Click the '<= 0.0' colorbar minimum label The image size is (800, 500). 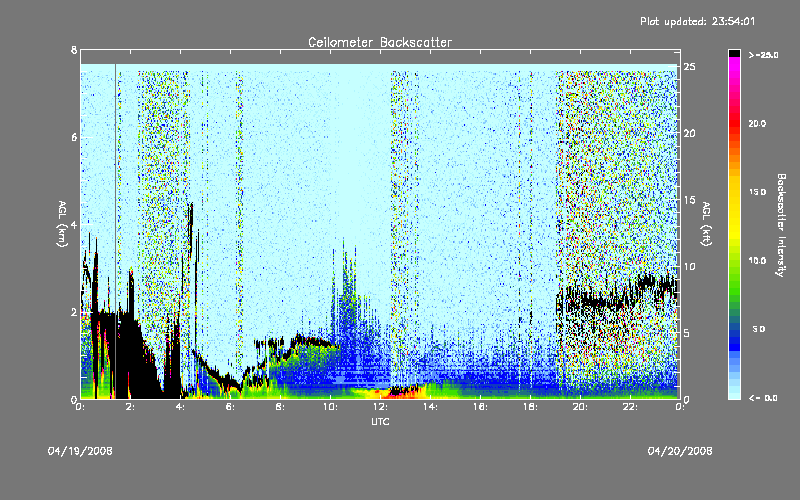pos(763,398)
